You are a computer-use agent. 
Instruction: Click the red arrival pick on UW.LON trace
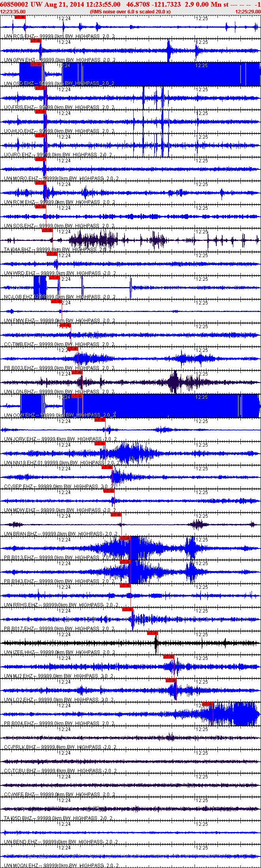point(77,372)
